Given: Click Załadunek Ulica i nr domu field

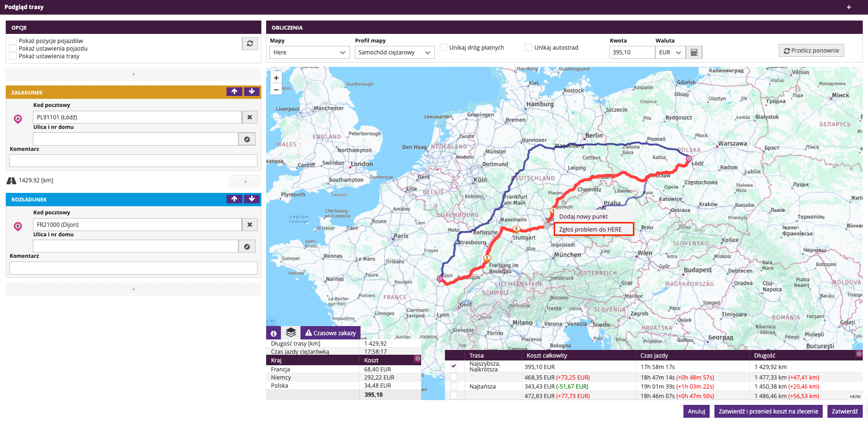Looking at the screenshot, I should pyautogui.click(x=135, y=139).
